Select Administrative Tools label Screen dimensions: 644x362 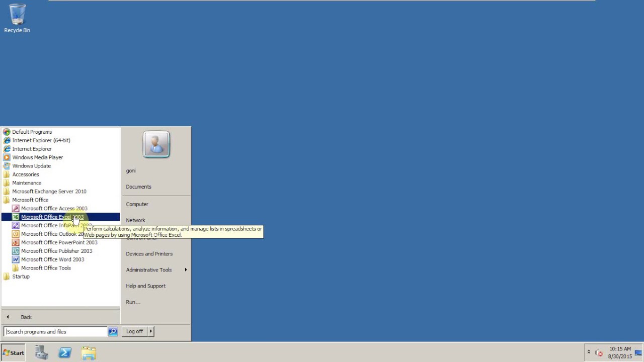pyautogui.click(x=148, y=270)
